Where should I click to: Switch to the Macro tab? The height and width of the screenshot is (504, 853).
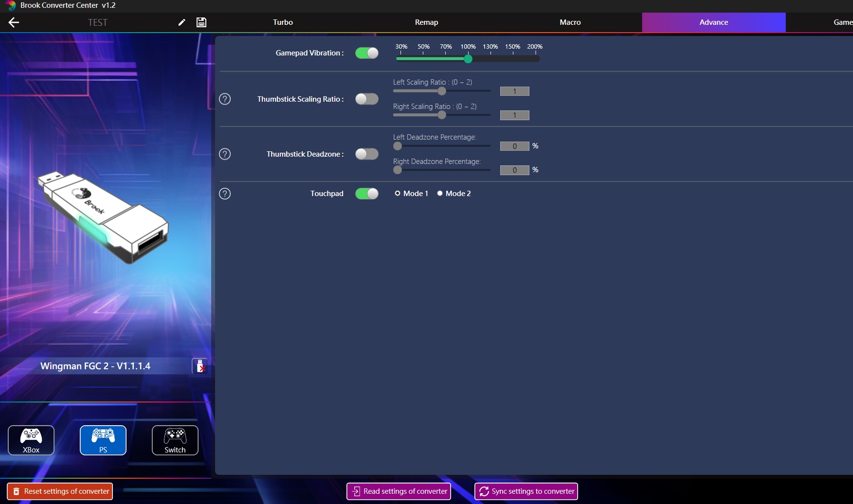click(570, 22)
